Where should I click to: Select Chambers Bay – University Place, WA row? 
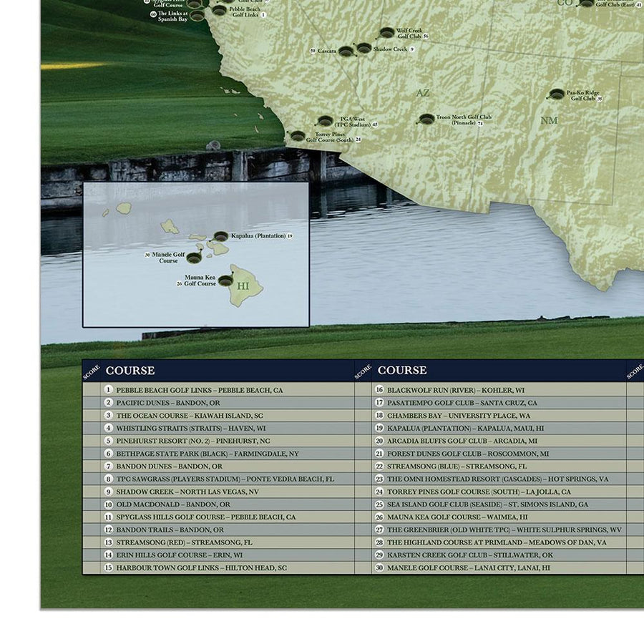[x=491, y=415]
